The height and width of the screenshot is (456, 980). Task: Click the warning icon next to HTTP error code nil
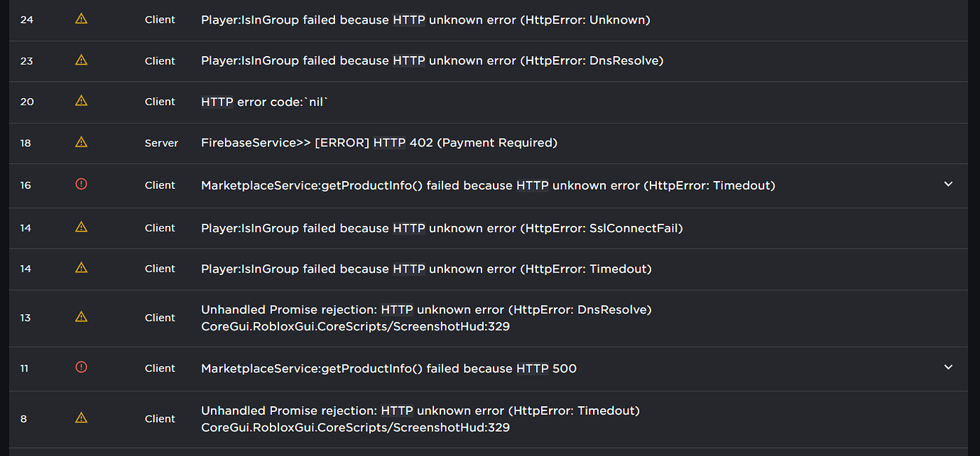pos(81,102)
